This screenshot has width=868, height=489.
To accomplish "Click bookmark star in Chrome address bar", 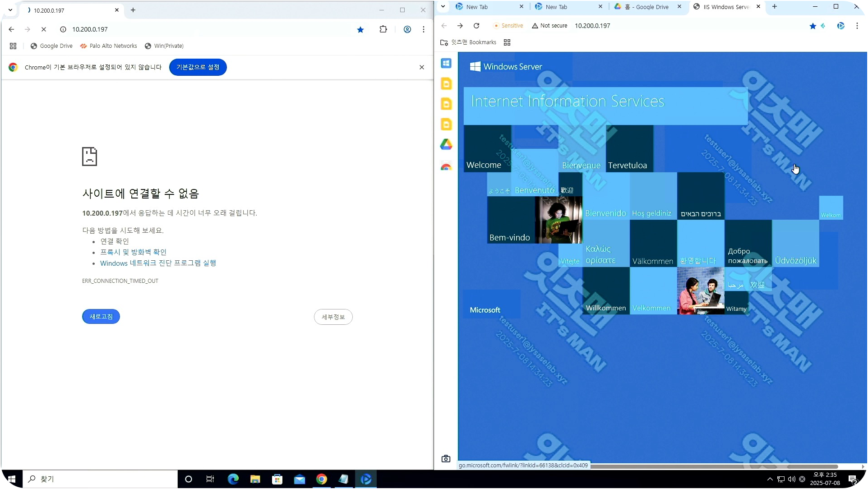I will [x=360, y=29].
